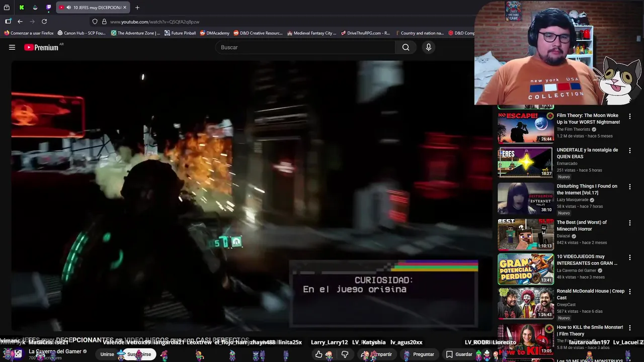Open DMAcademy bookmark
Image resolution: width=644 pixels, height=362 pixels.
pos(215,33)
